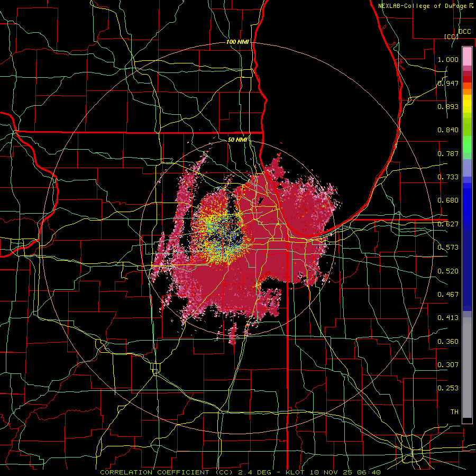Click the 0.307 scale value
The image size is (476, 476).
point(448,365)
